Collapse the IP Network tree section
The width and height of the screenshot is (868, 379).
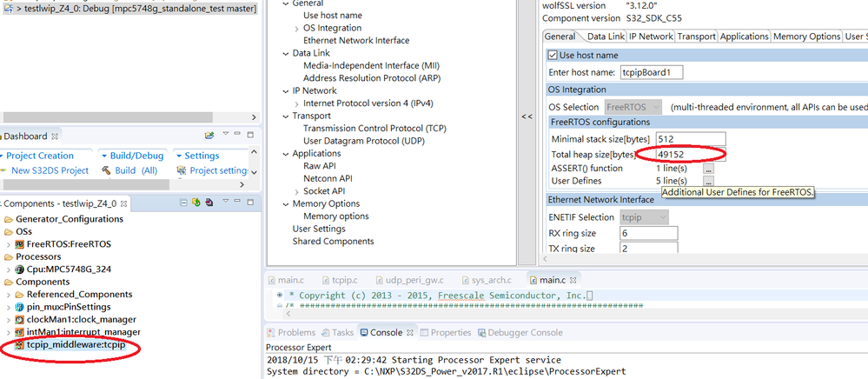(x=286, y=91)
